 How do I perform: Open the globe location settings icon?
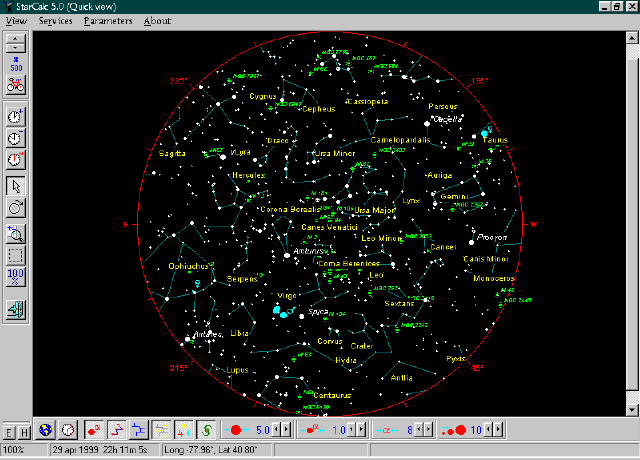45,430
